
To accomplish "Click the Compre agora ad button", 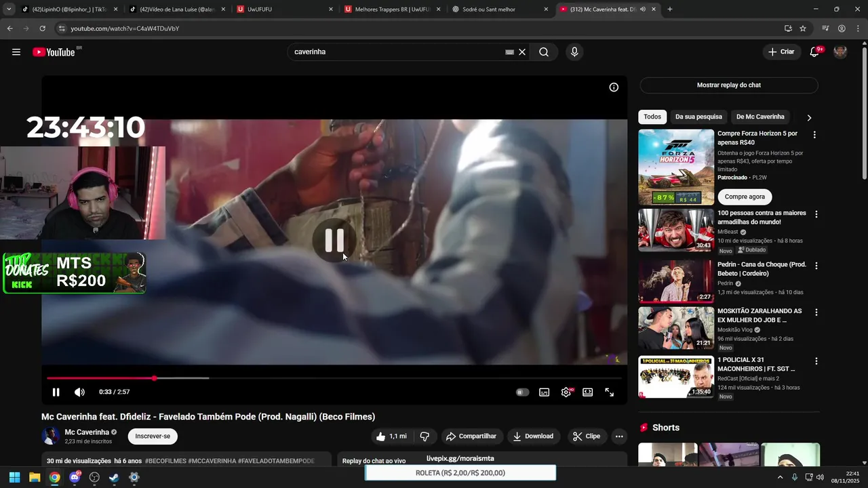I will pos(745,197).
